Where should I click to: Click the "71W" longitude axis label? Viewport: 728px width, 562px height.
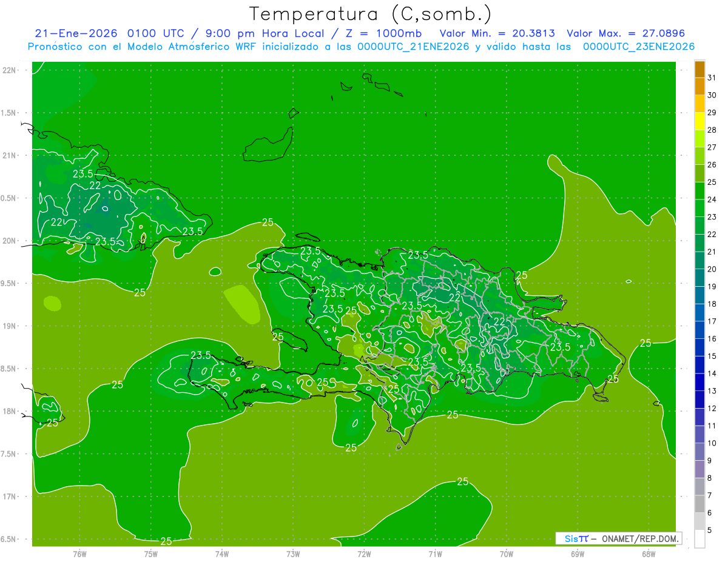[x=435, y=554]
